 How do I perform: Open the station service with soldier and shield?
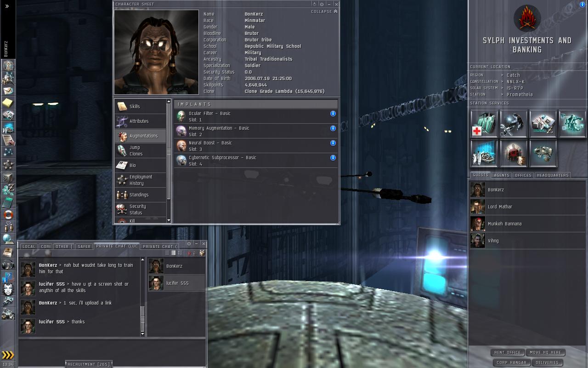click(x=514, y=153)
